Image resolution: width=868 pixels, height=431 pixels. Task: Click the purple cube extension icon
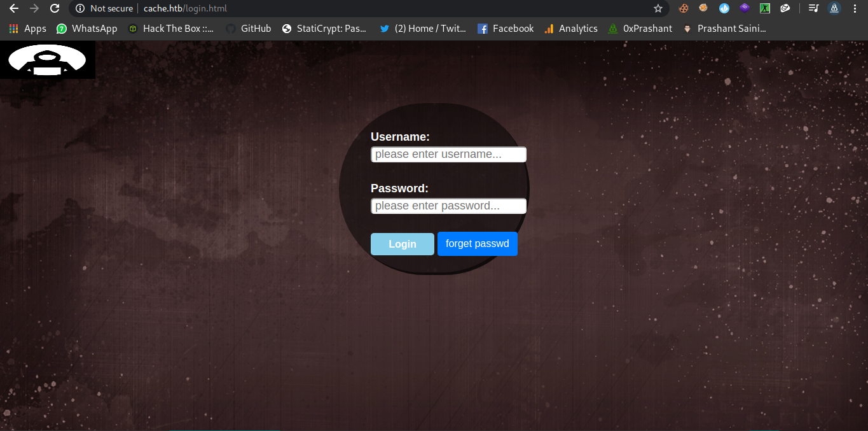tap(744, 8)
